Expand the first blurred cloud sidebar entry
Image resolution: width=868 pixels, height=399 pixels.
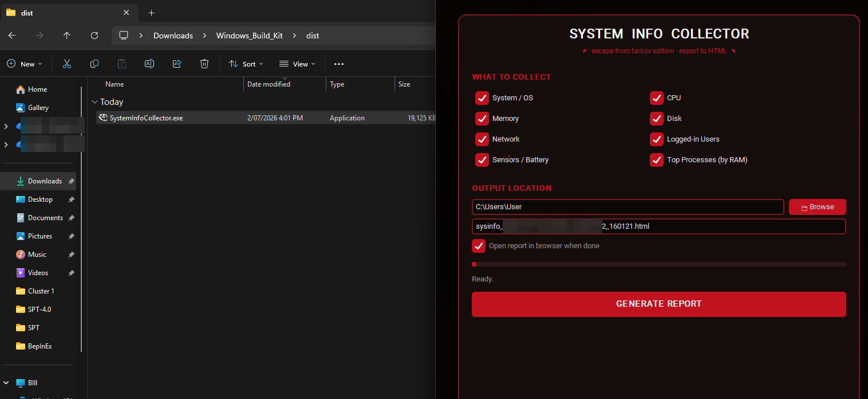click(x=6, y=126)
